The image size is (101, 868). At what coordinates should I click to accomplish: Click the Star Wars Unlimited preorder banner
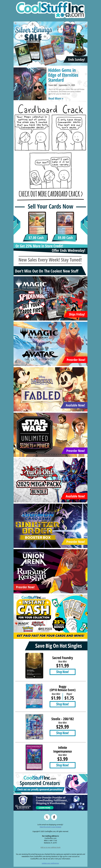pos(50,434)
